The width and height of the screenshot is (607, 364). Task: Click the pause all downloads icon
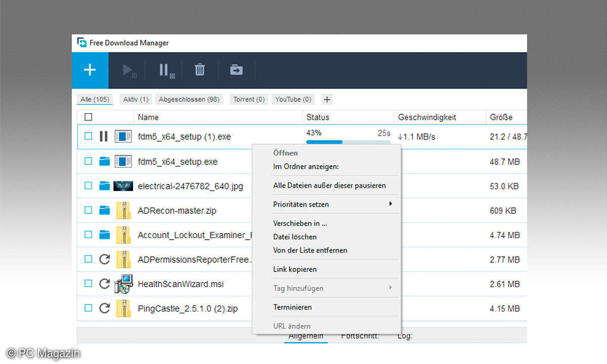pos(166,70)
